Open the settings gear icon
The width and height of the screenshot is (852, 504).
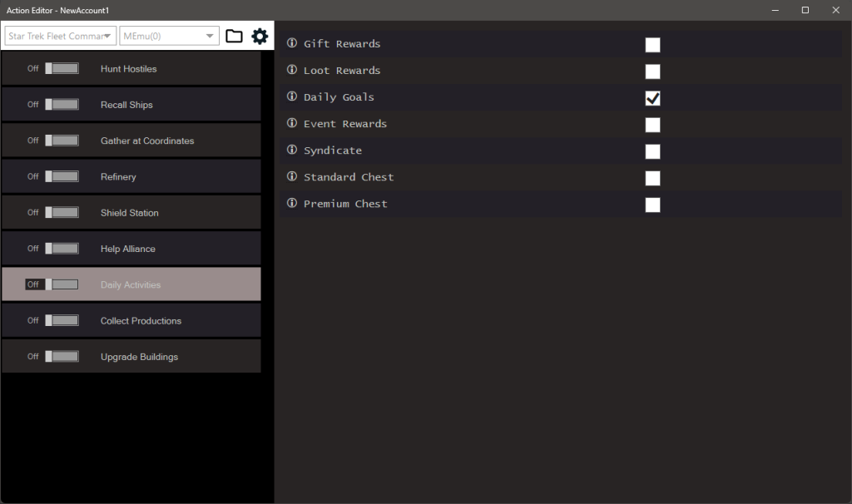[x=259, y=35]
